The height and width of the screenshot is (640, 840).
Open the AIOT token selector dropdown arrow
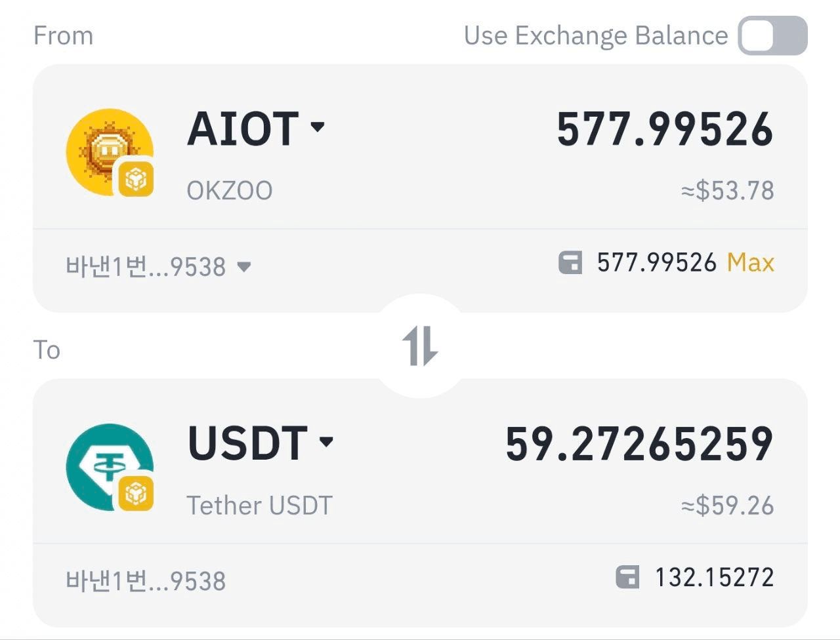coord(318,127)
